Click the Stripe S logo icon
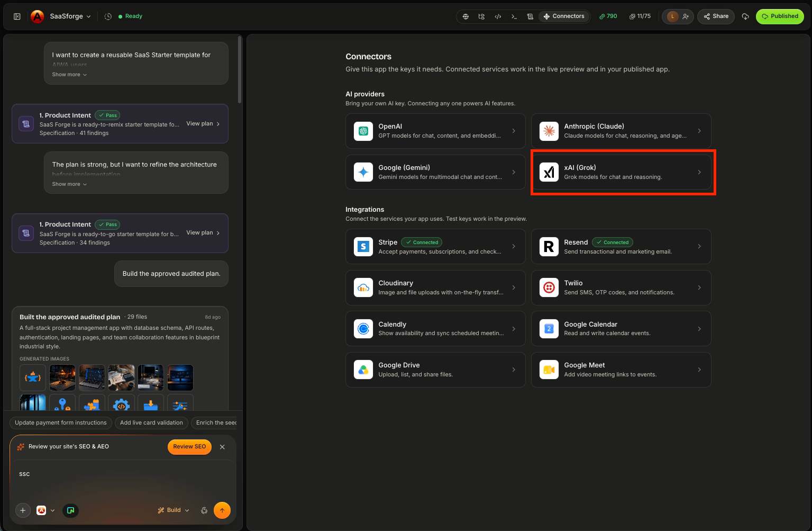Image resolution: width=812 pixels, height=531 pixels. (363, 247)
